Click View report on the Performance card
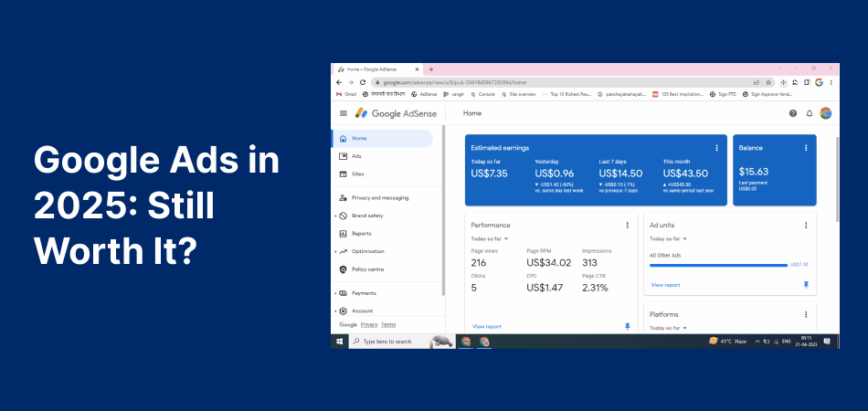Screen dimensions: 868x411 487,326
